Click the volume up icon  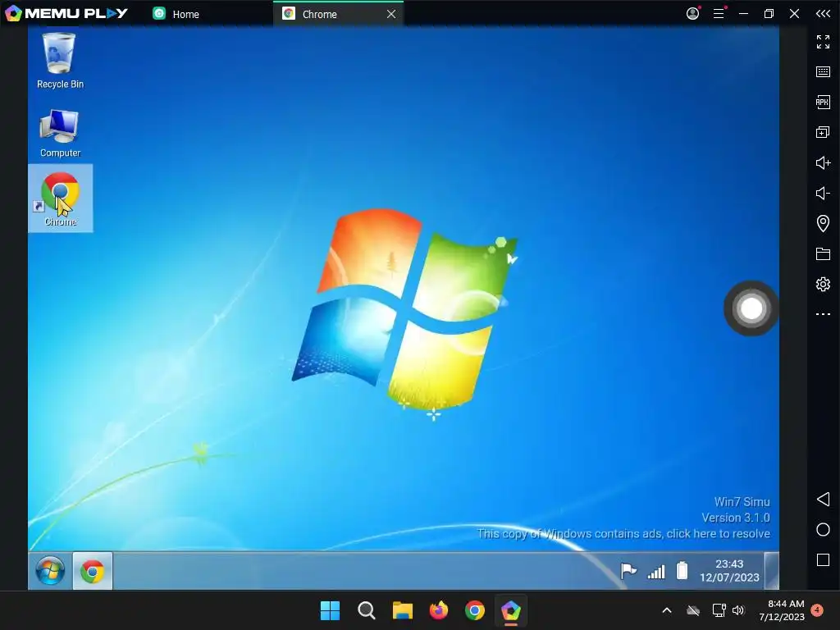point(823,162)
